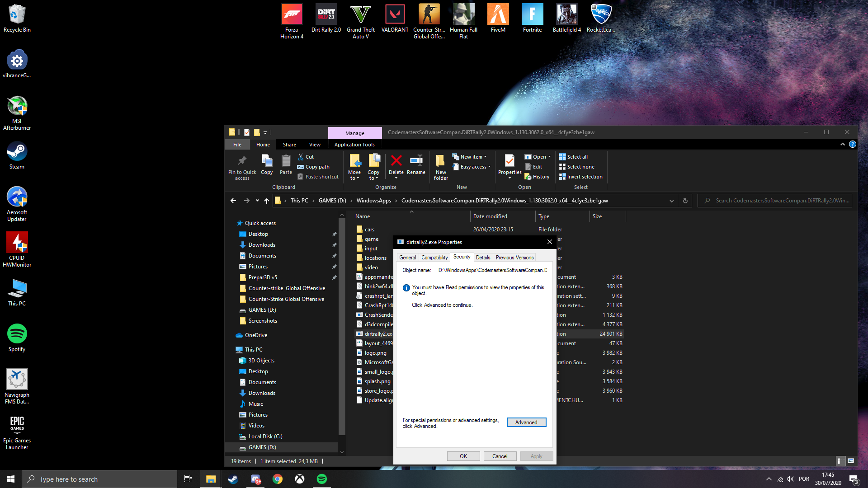Click Select none in the ribbon
This screenshot has height=488, width=868.
click(x=576, y=167)
